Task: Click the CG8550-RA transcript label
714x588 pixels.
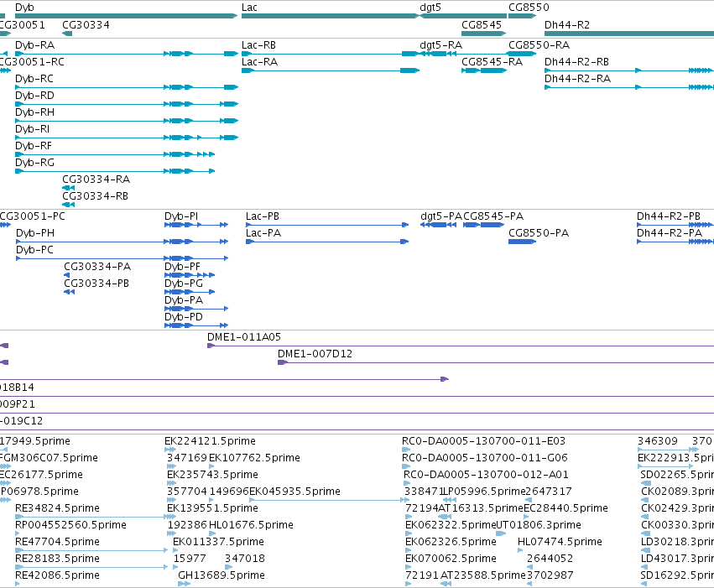Action: click(539, 45)
